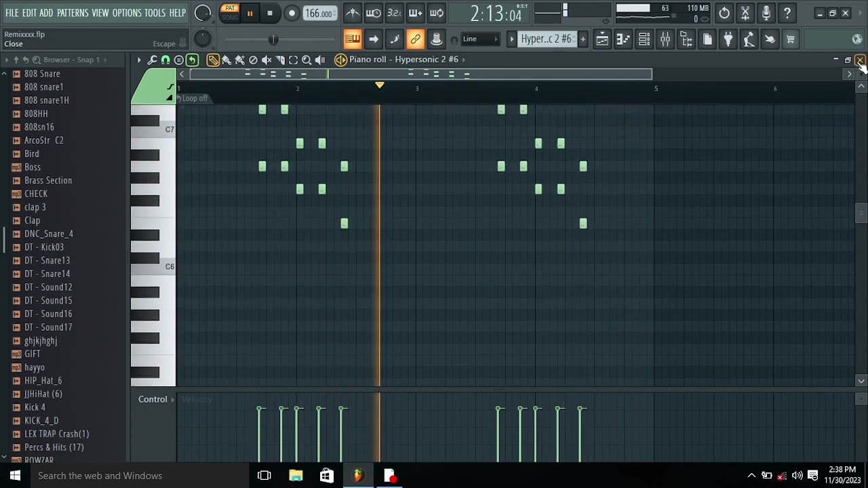The height and width of the screenshot is (488, 868).
Task: Click the microphone one-click recording icon
Action: point(766,13)
